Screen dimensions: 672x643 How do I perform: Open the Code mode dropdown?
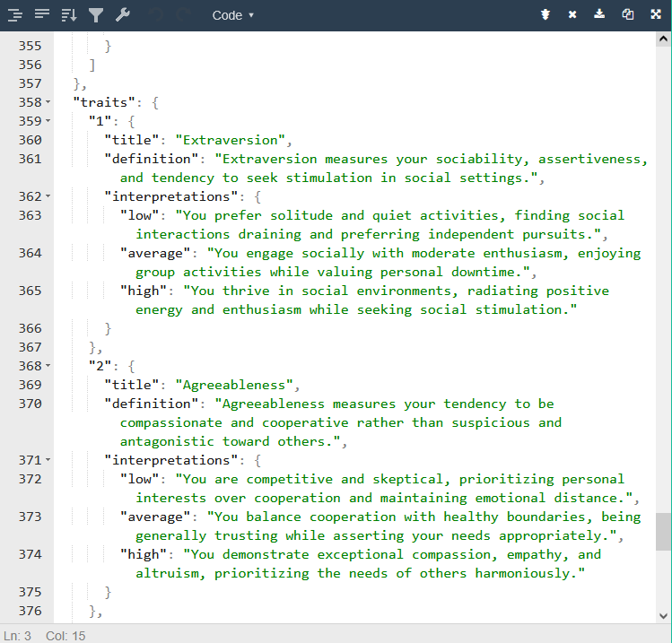tap(233, 15)
